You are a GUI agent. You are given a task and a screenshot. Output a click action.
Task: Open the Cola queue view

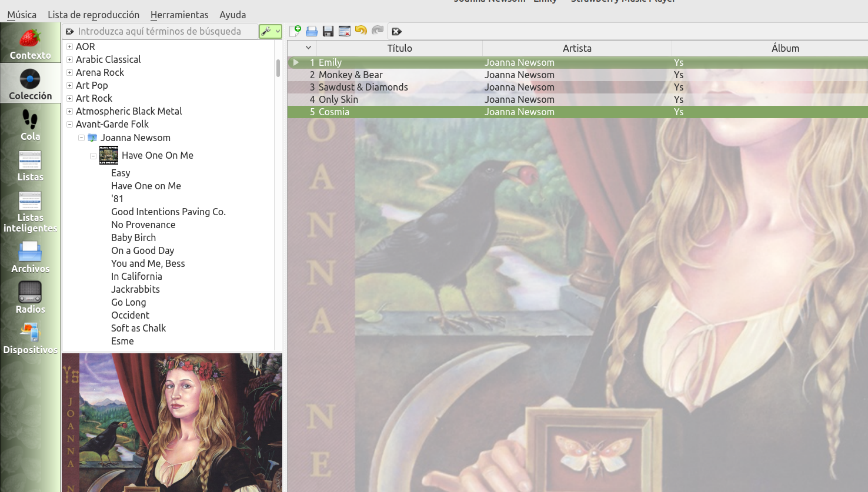pos(30,125)
